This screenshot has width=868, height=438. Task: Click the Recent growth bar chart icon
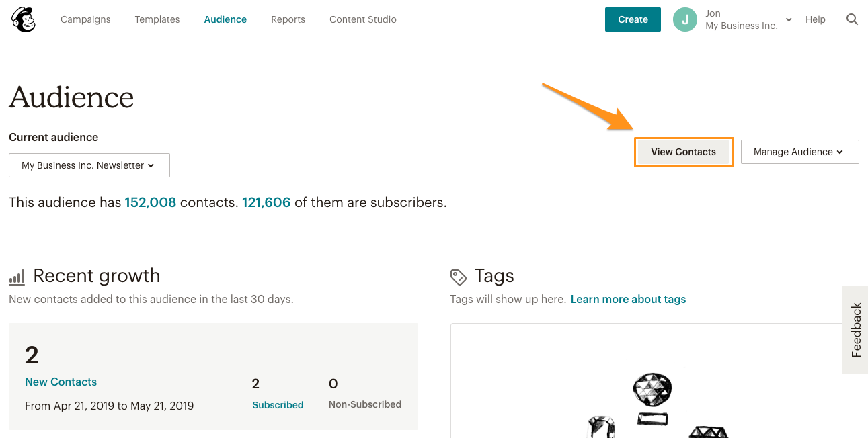[x=17, y=277]
